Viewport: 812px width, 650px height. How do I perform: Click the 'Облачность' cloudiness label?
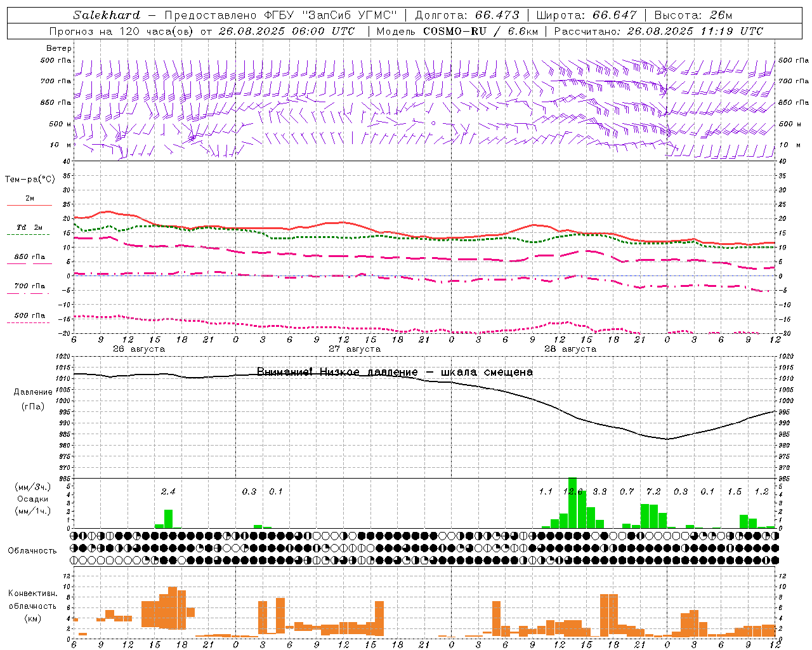click(x=32, y=551)
